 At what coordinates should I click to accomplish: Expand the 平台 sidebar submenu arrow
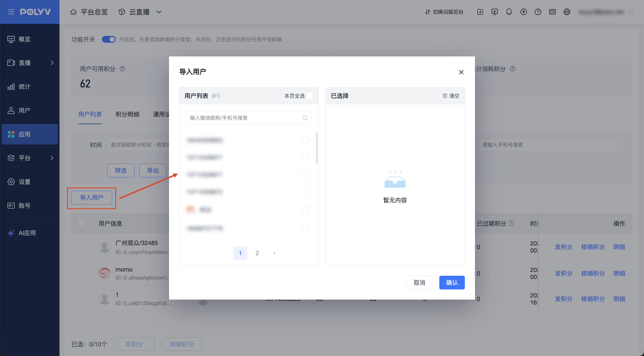click(52, 158)
